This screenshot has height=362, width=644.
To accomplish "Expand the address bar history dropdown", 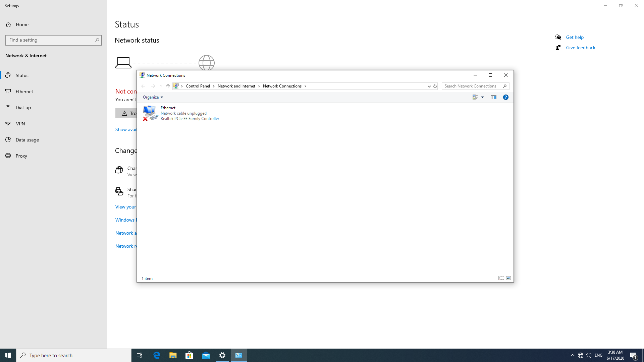I will point(429,86).
